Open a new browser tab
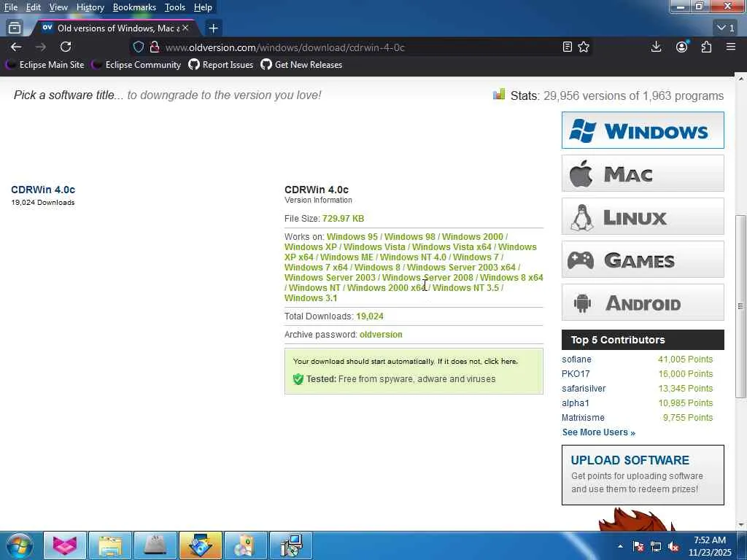Viewport: 747px width, 560px height. point(214,28)
